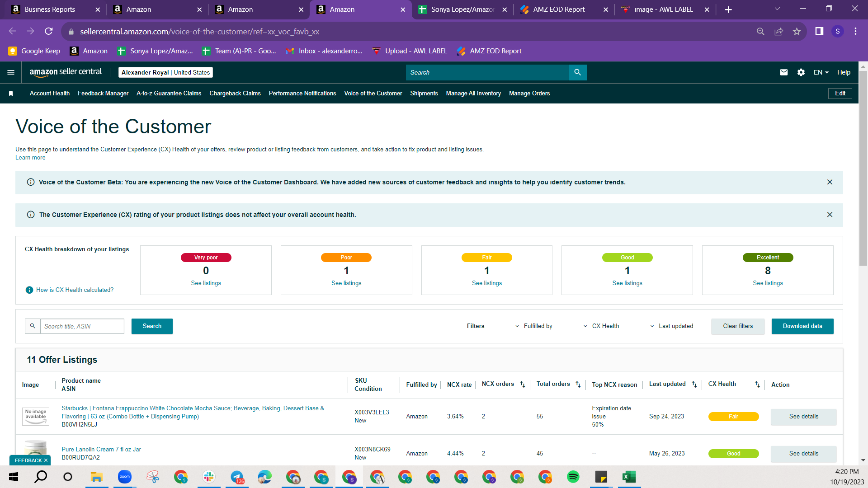
Task: Click the magnifier button in Seller Central search
Action: click(x=577, y=72)
